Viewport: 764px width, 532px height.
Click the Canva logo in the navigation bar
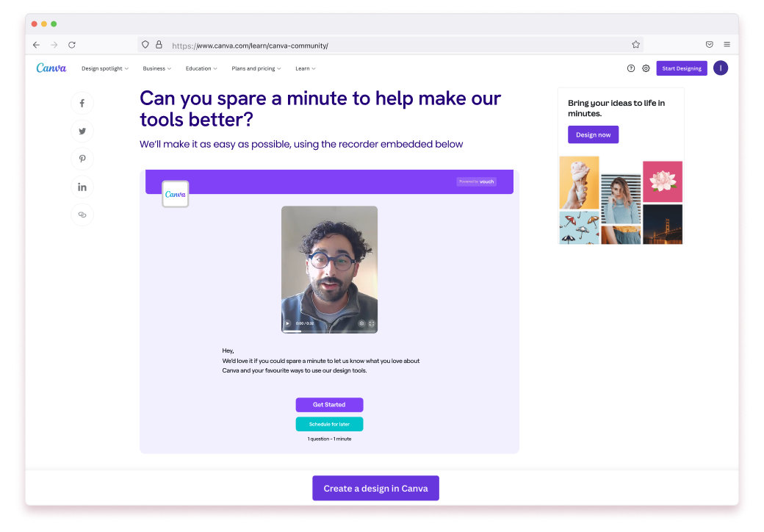(51, 68)
